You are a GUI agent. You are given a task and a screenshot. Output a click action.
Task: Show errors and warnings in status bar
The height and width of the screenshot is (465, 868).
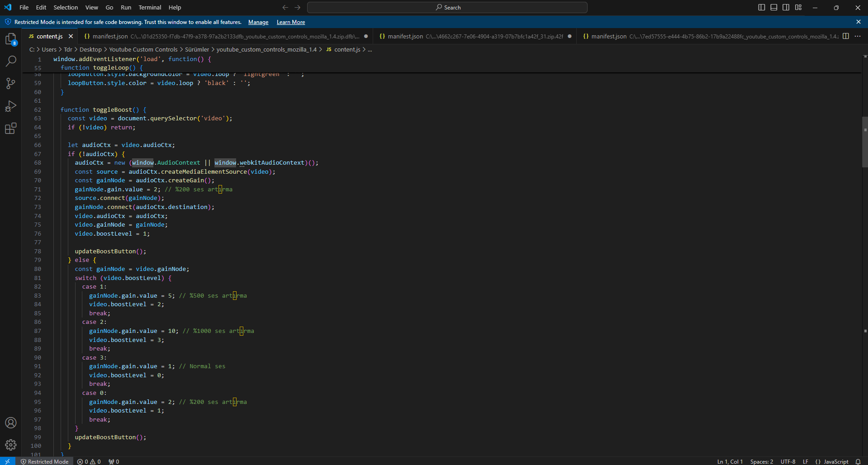coord(89,461)
